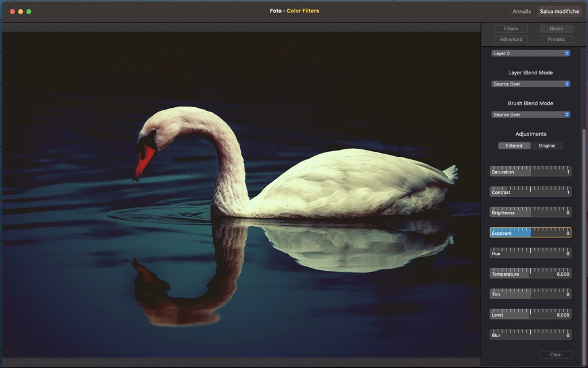Open the Advanced settings panel

click(x=511, y=39)
